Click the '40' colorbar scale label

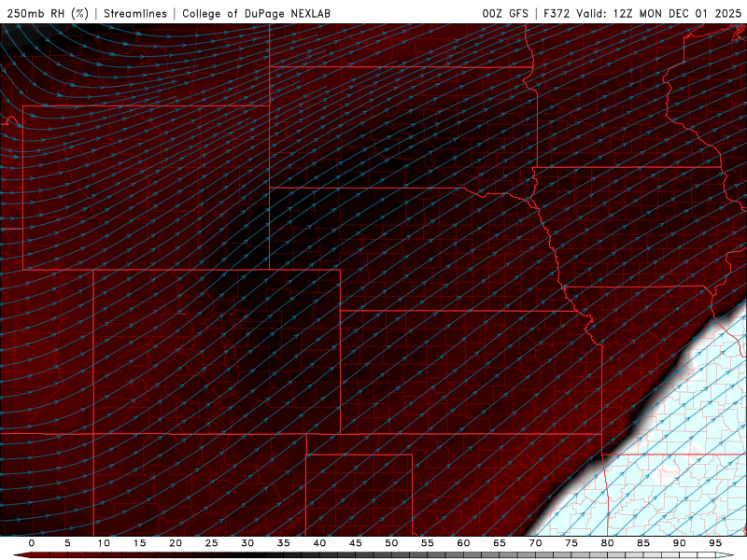point(319,543)
